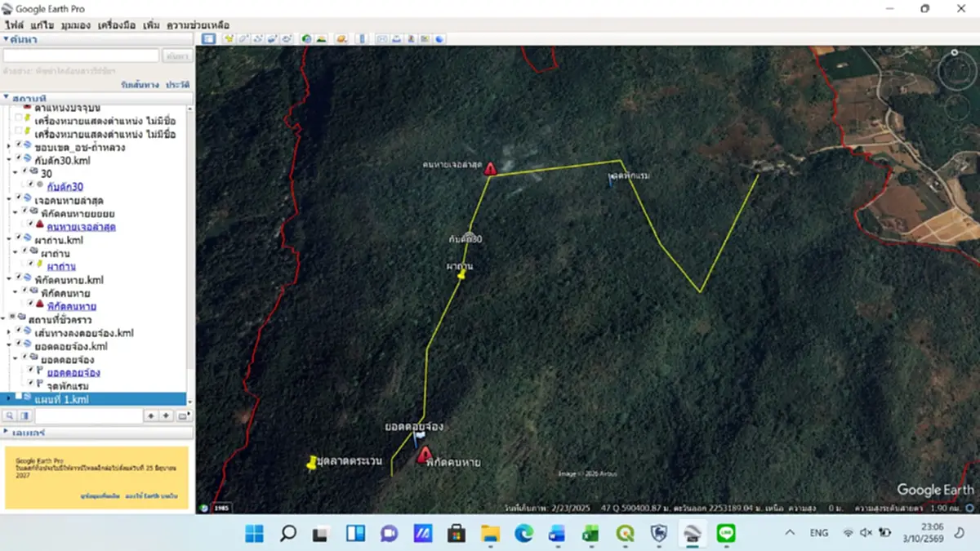Collapse the กับดัก30.kml tree node
The width and height of the screenshot is (980, 551).
click(x=9, y=160)
